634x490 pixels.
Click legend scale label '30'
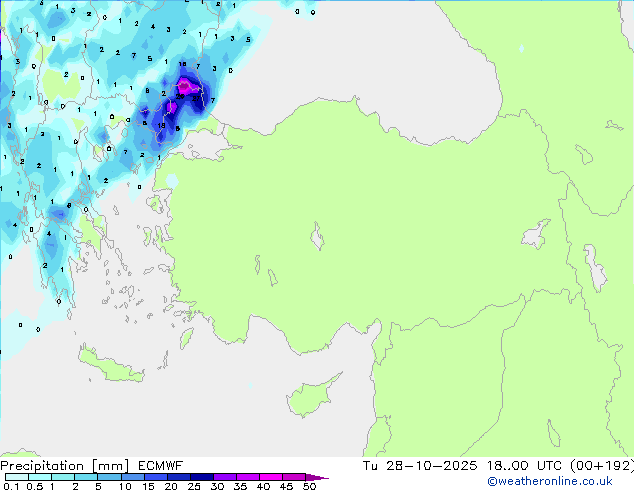point(217,486)
